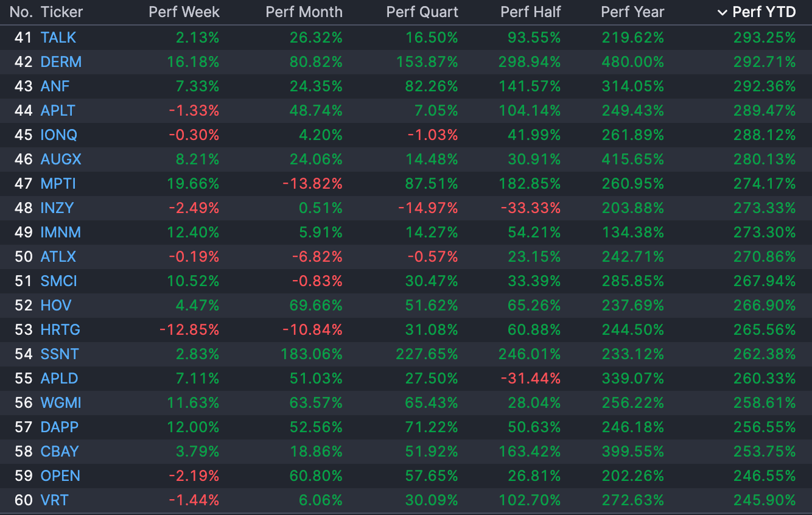The width and height of the screenshot is (812, 515).
Task: Open the VRT ticker link
Action: coord(55,500)
